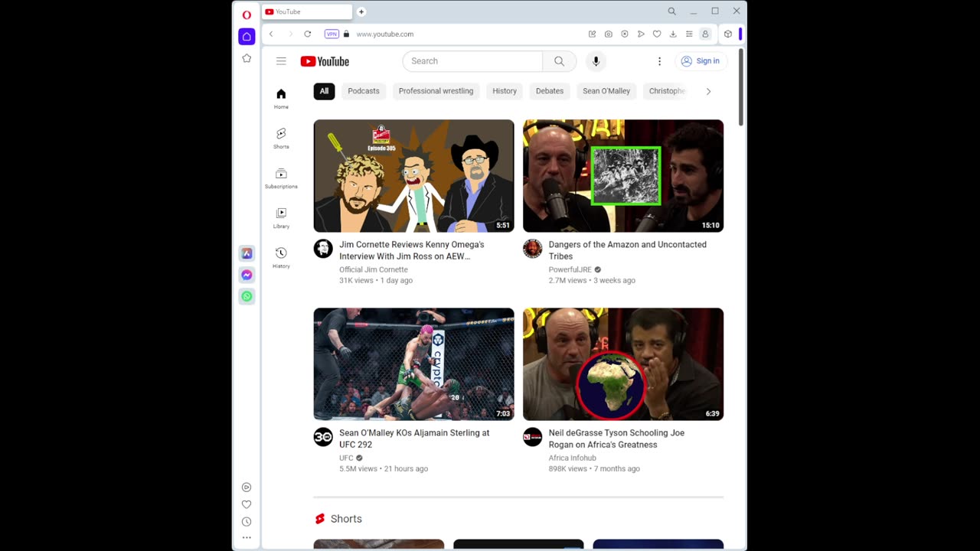Show more chips with right arrow
The height and width of the screenshot is (551, 980).
(708, 91)
